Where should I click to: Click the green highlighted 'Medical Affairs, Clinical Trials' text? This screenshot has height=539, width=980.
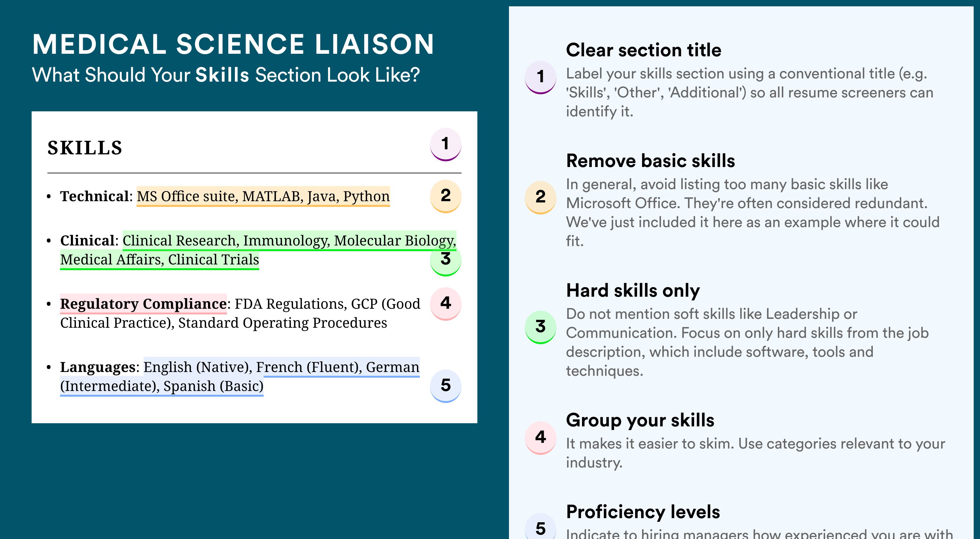(x=159, y=260)
